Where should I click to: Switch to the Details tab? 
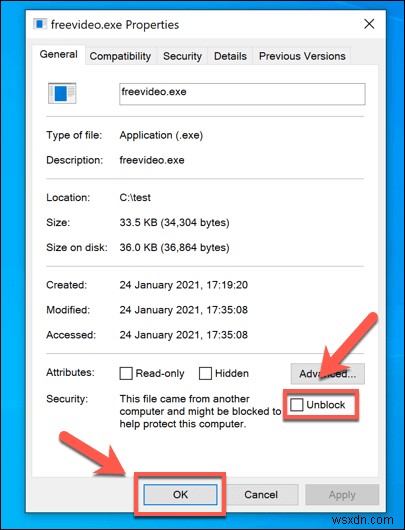click(230, 56)
